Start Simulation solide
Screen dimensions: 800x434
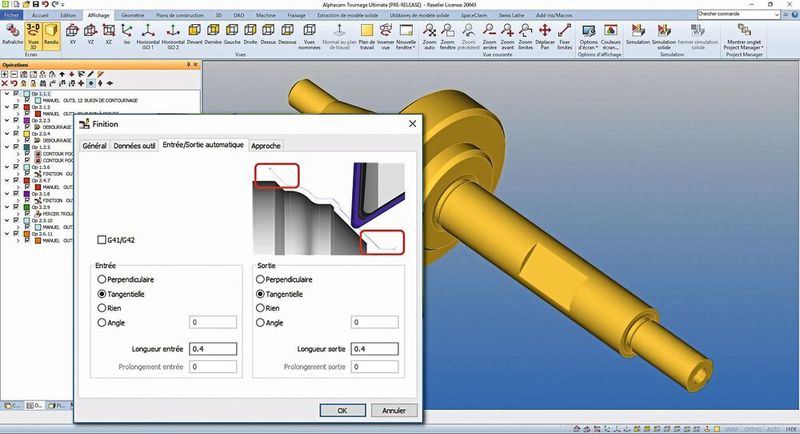pos(664,36)
